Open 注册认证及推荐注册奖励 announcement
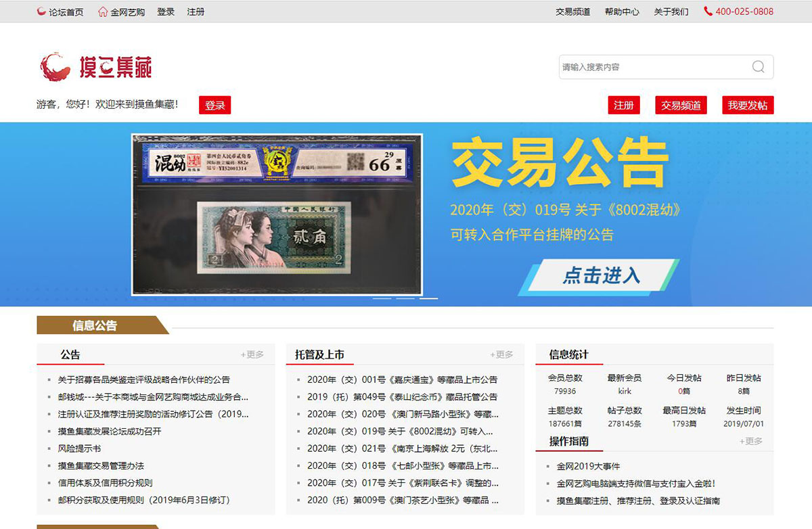This screenshot has width=812, height=529. (153, 414)
